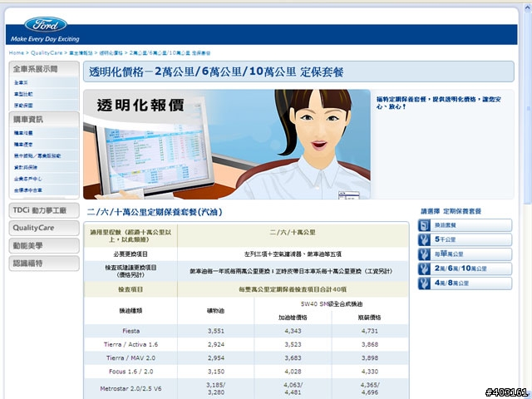Image resolution: width=532 pixels, height=399 pixels.
Task: Click the 檢查項目 row label
Action: point(131,289)
